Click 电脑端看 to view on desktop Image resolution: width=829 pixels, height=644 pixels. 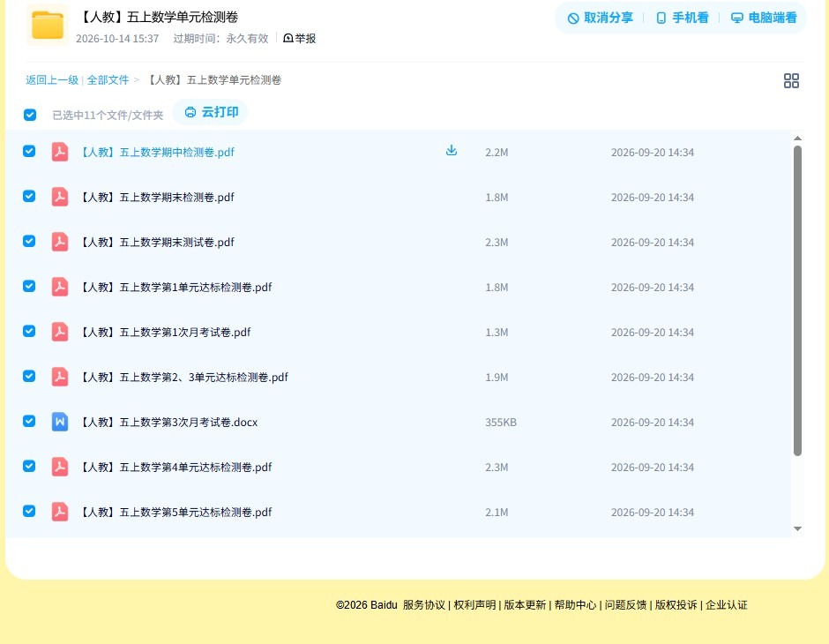point(764,18)
